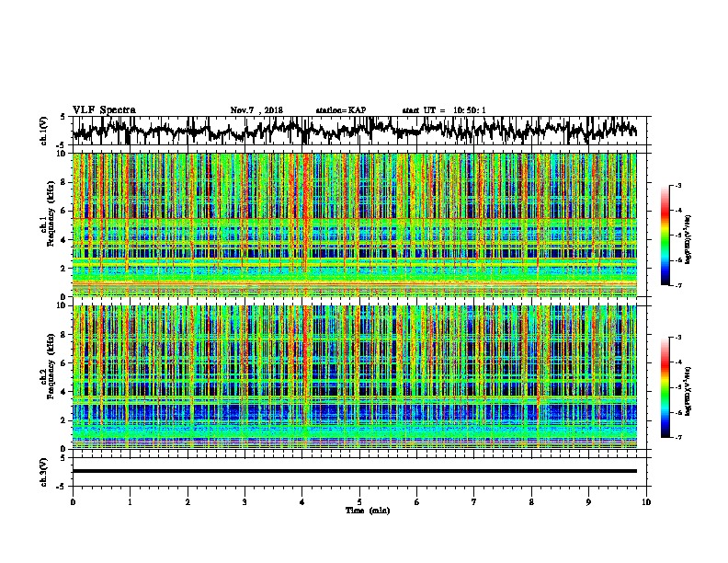Click the ch.2 color scale units label

688,391
